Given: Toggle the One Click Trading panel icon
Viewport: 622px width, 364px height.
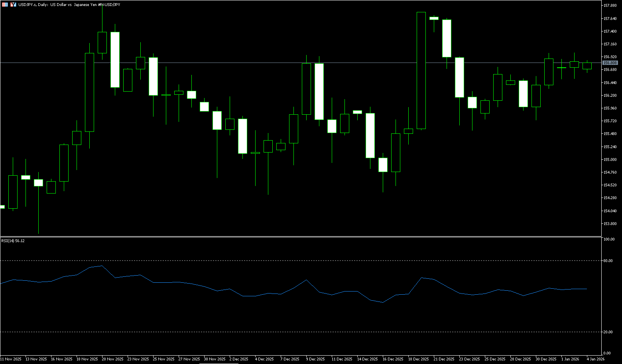Looking at the screenshot, I should pyautogui.click(x=13, y=4).
